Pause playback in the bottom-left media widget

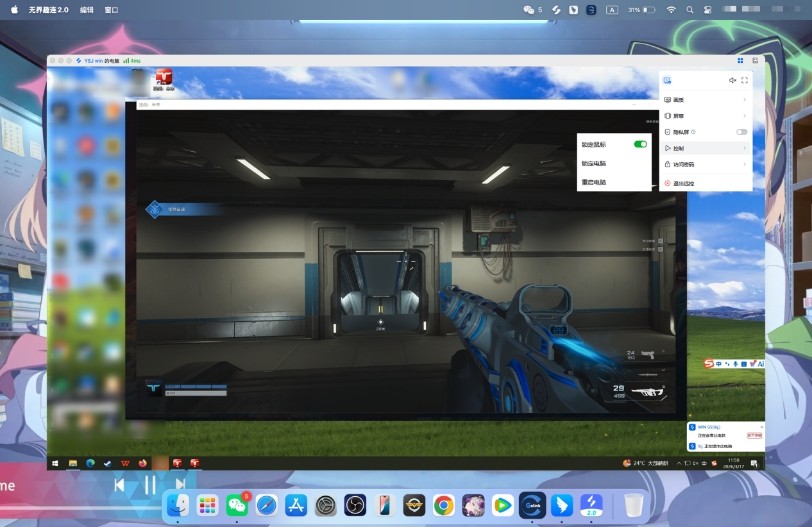pyautogui.click(x=149, y=485)
